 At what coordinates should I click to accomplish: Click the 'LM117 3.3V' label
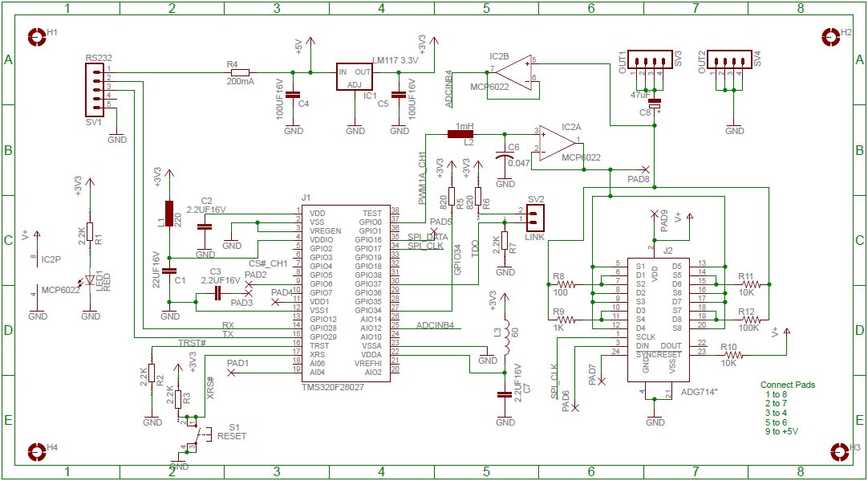[395, 60]
